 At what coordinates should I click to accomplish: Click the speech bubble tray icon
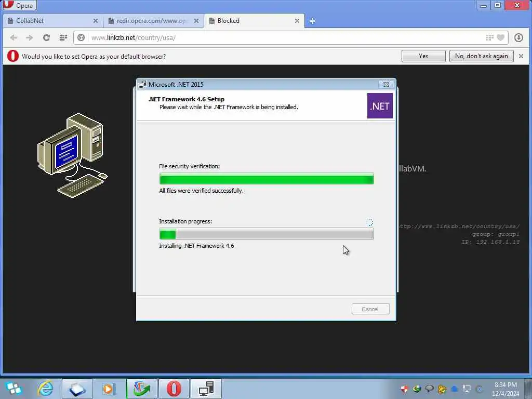point(429,389)
